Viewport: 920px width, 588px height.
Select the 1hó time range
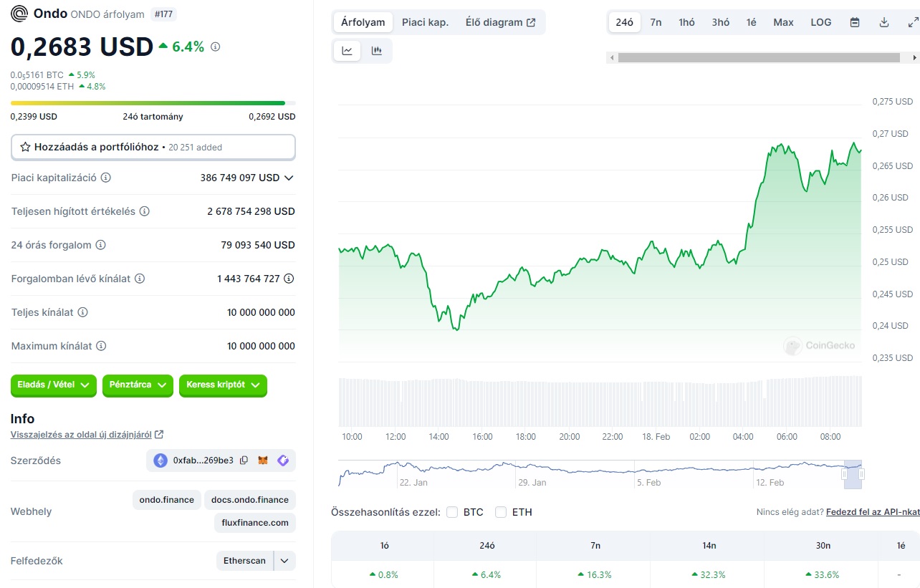(686, 22)
